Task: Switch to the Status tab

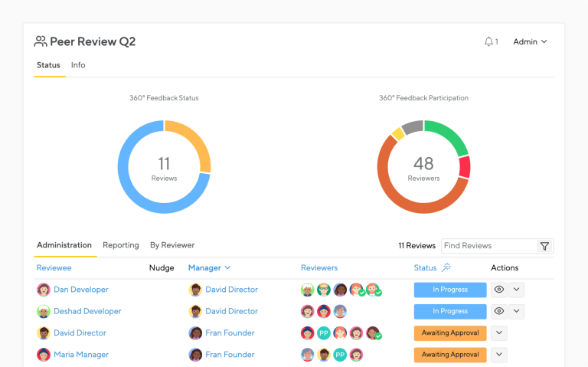Action: tap(48, 65)
